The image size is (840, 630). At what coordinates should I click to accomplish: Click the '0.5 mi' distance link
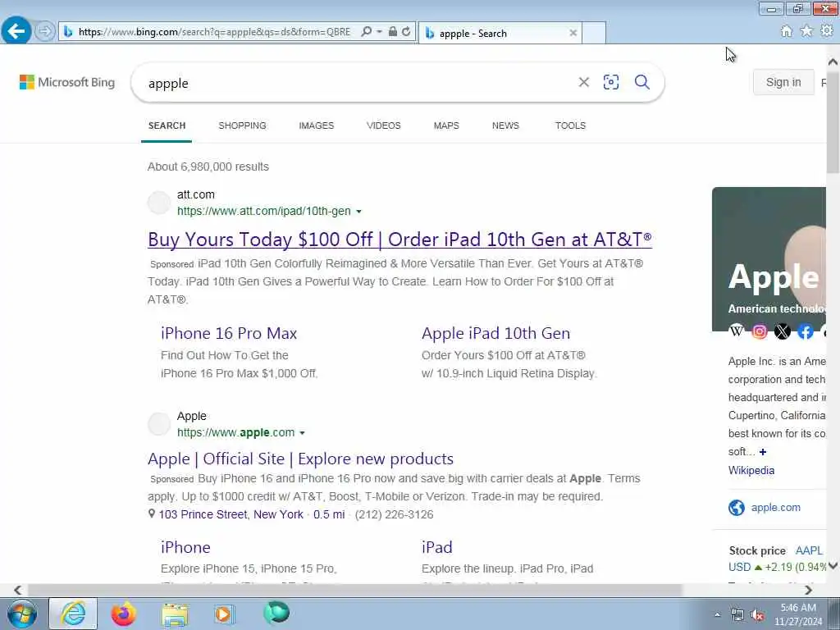(329, 514)
